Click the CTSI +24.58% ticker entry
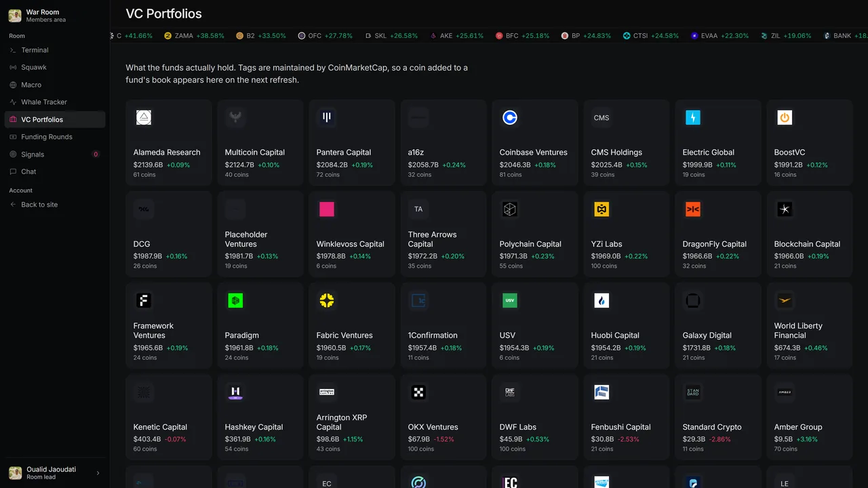868x488 pixels. pos(652,36)
